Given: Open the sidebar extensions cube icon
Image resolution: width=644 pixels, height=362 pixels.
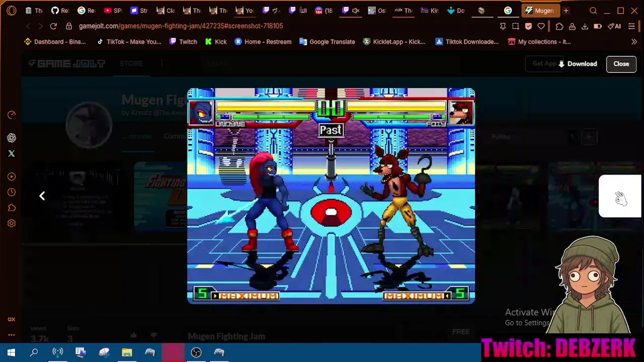Looking at the screenshot, I should point(12,208).
